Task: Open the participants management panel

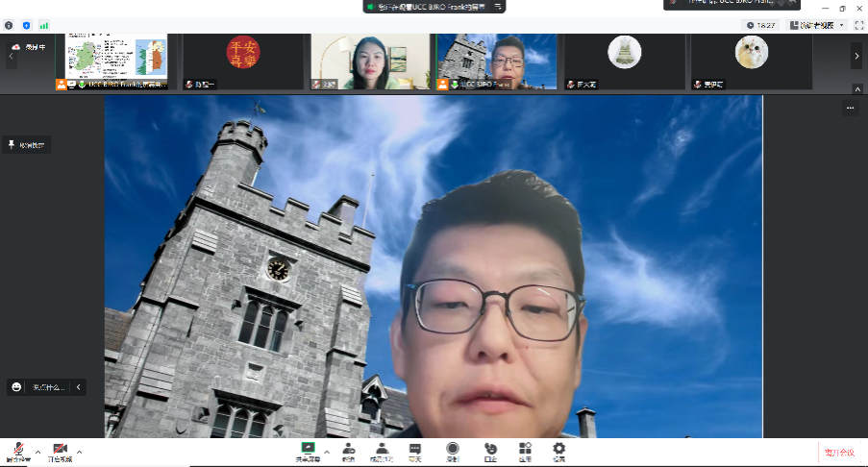Action: (382, 450)
